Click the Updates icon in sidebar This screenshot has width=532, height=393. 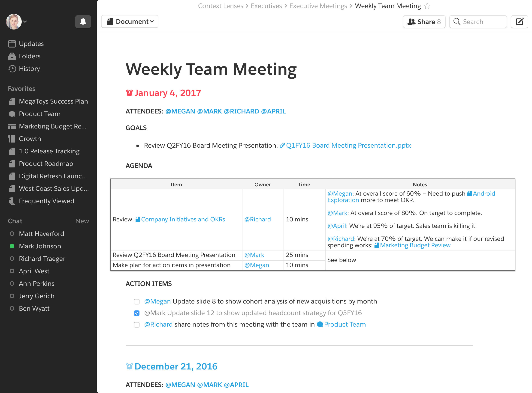12,44
